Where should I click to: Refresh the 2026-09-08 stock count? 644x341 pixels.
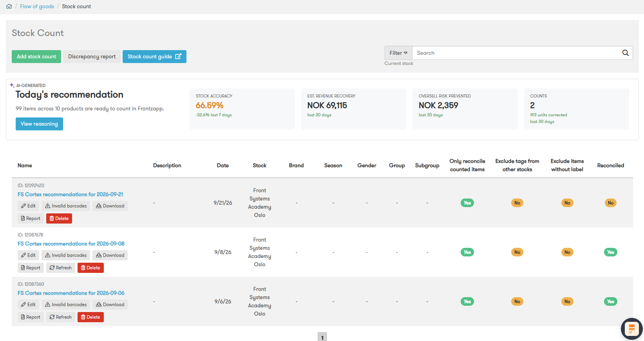tap(61, 268)
